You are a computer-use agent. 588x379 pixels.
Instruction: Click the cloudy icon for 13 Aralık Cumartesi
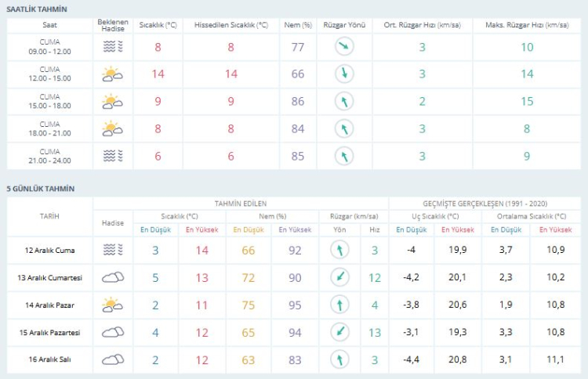coord(113,277)
